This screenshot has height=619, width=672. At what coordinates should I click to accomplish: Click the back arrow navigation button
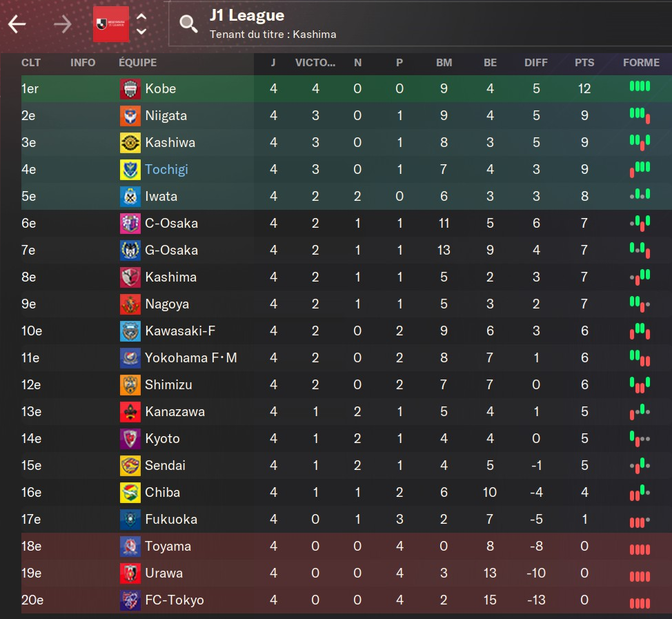(17, 24)
